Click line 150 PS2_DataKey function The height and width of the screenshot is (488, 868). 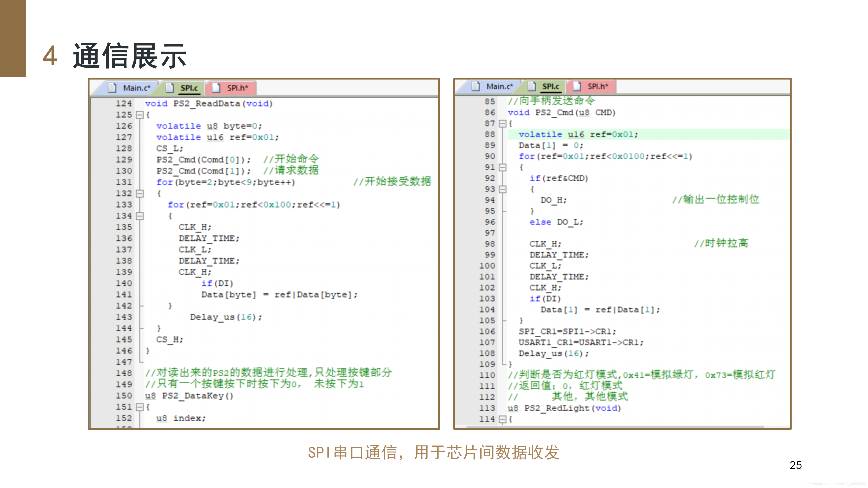[x=189, y=396]
